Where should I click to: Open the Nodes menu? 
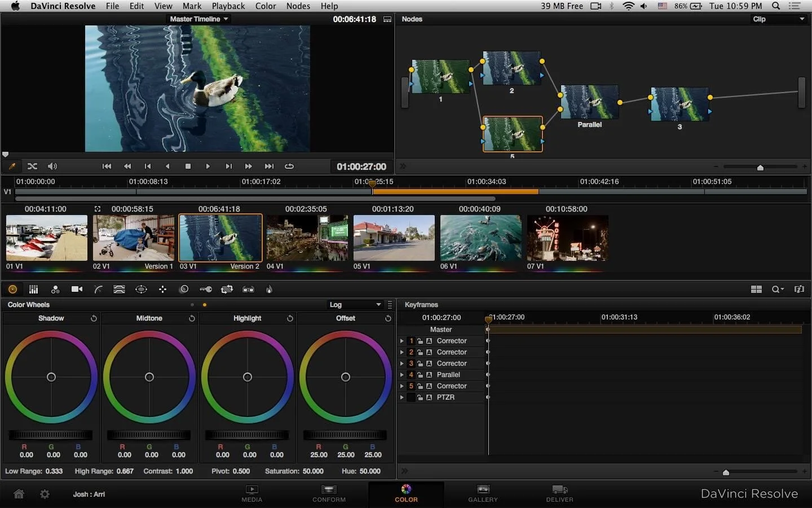[298, 6]
